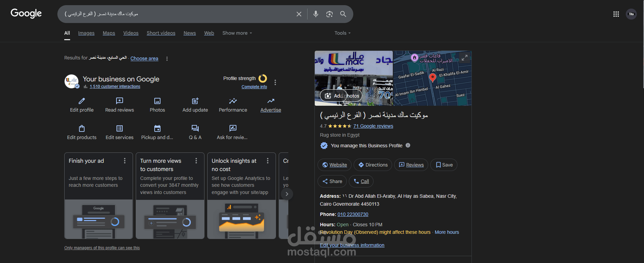This screenshot has width=644, height=263.
Task: Advance the suggestion cards carousel arrow
Action: pos(287,194)
